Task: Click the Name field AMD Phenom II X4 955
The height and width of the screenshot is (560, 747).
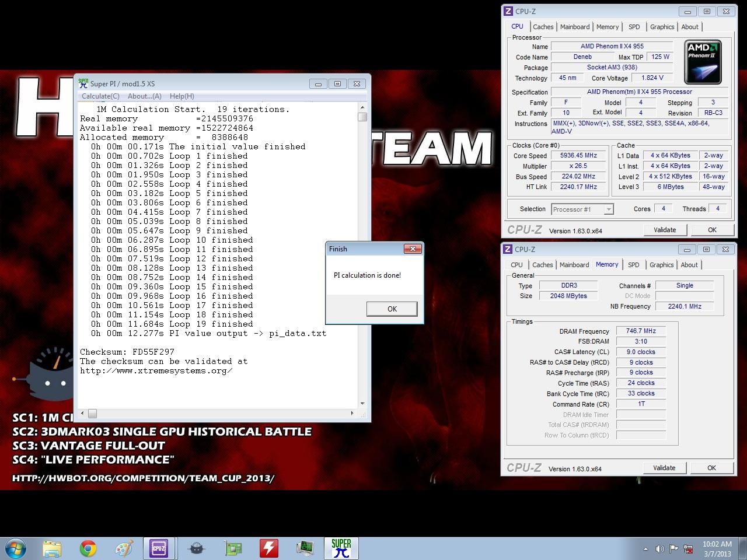Action: [612, 46]
